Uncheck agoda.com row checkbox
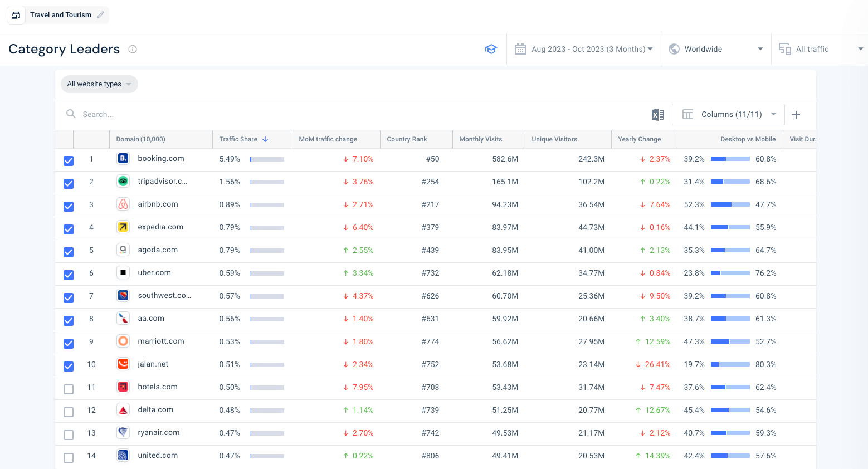 69,252
